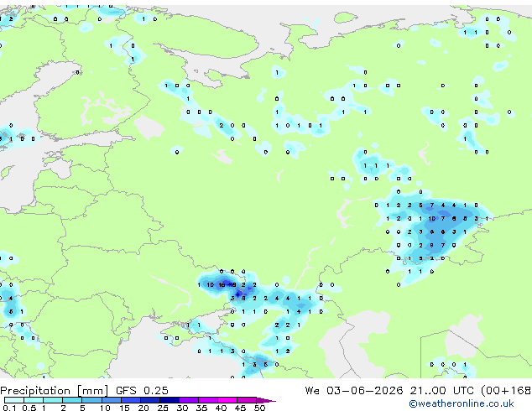Viewport: 532px width, 411px height.
Task: Click the legend arrow tip above 50 mm
Action: [x=266, y=400]
